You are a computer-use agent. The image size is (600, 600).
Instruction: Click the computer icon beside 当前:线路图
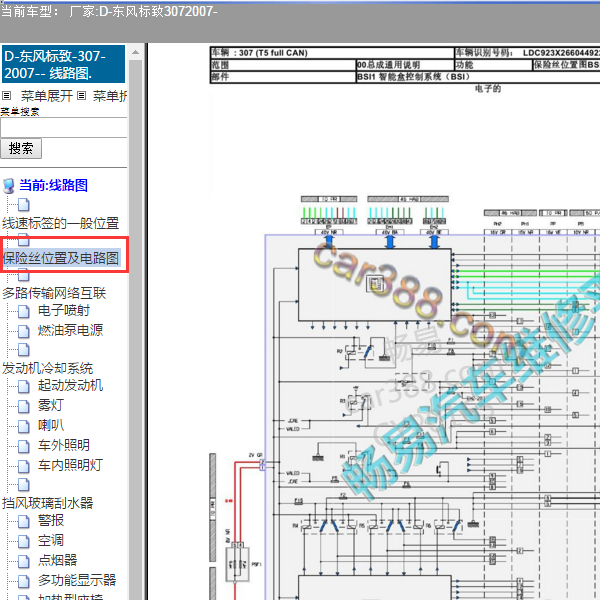click(x=9, y=186)
